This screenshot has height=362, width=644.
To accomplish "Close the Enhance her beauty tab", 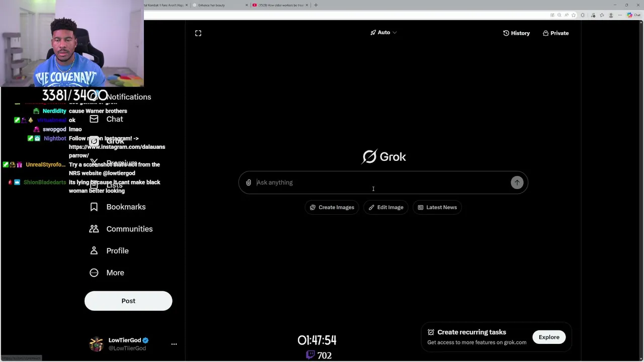I will point(247,5).
